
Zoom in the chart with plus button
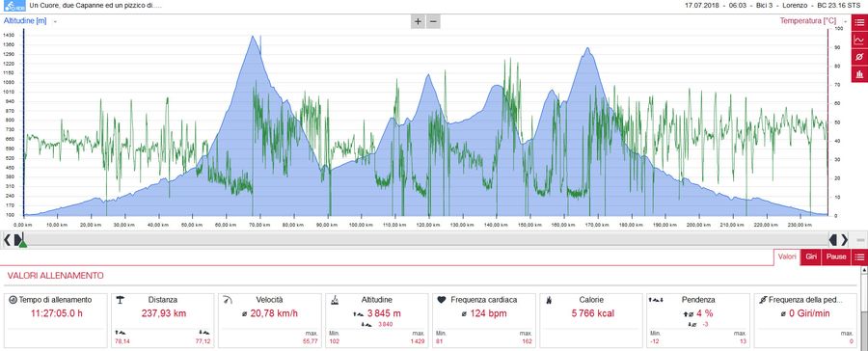point(418,22)
